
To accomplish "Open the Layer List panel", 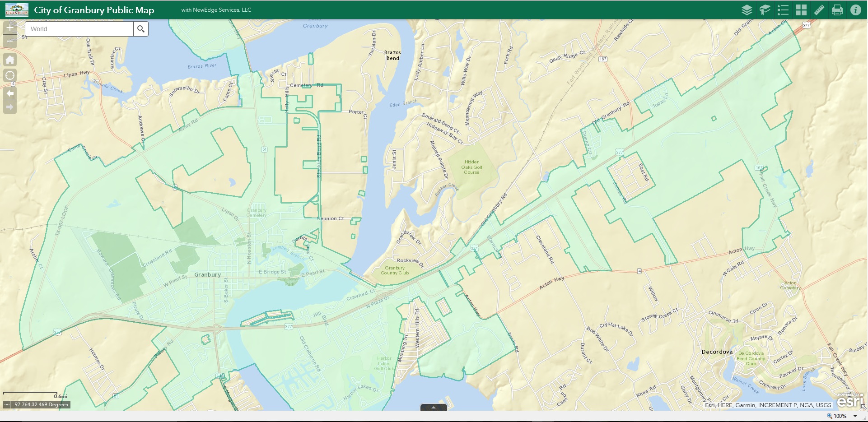I will pyautogui.click(x=747, y=9).
